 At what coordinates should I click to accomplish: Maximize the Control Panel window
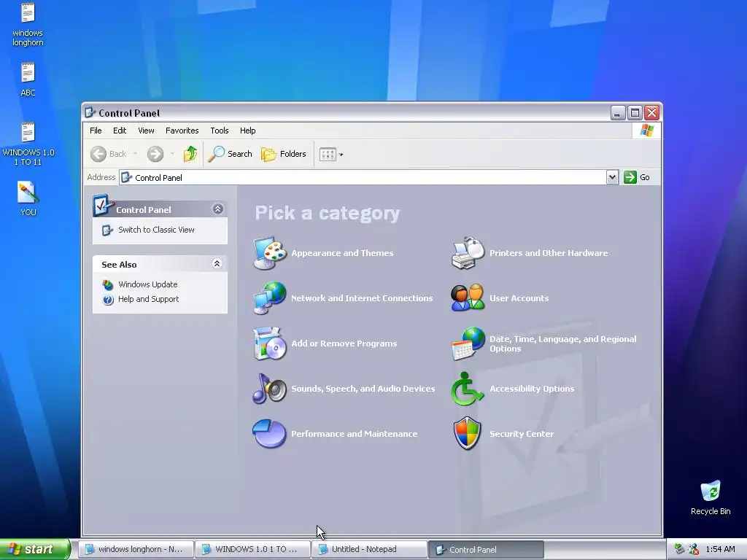pos(635,113)
